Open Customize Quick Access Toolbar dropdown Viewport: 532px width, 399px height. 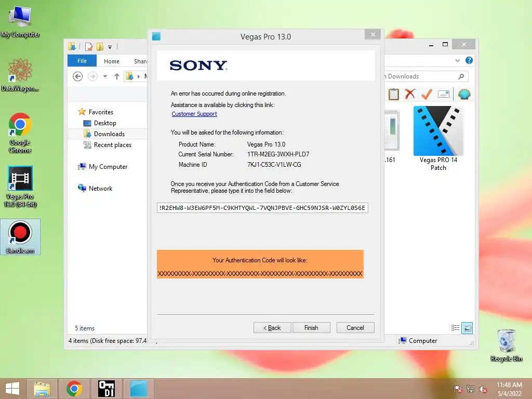(x=110, y=47)
